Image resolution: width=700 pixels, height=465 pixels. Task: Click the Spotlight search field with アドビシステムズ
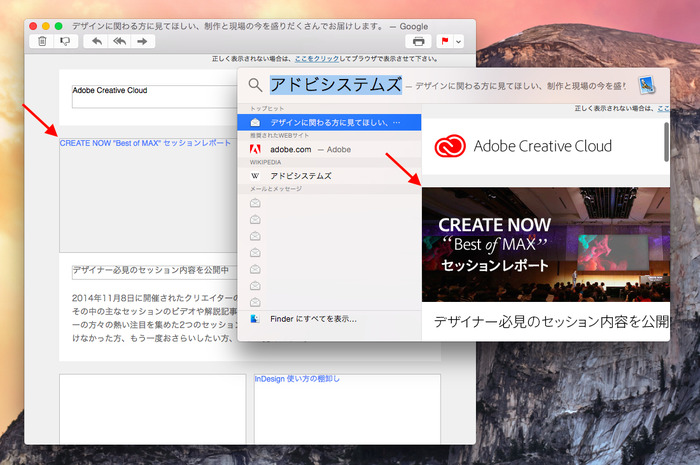click(x=336, y=85)
